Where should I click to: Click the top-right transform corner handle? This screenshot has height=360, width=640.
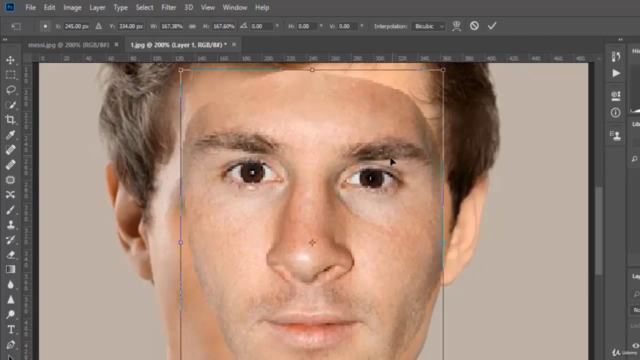click(x=443, y=70)
